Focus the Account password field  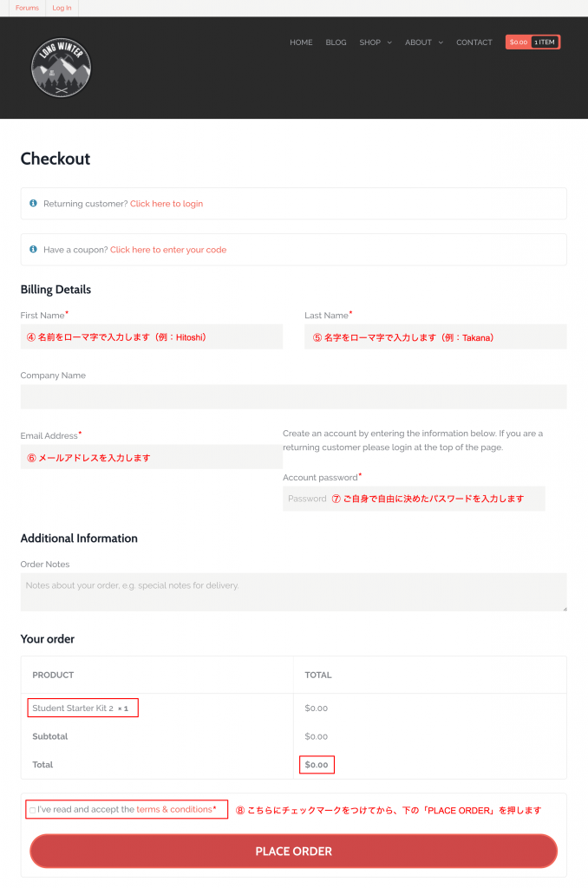click(x=414, y=499)
